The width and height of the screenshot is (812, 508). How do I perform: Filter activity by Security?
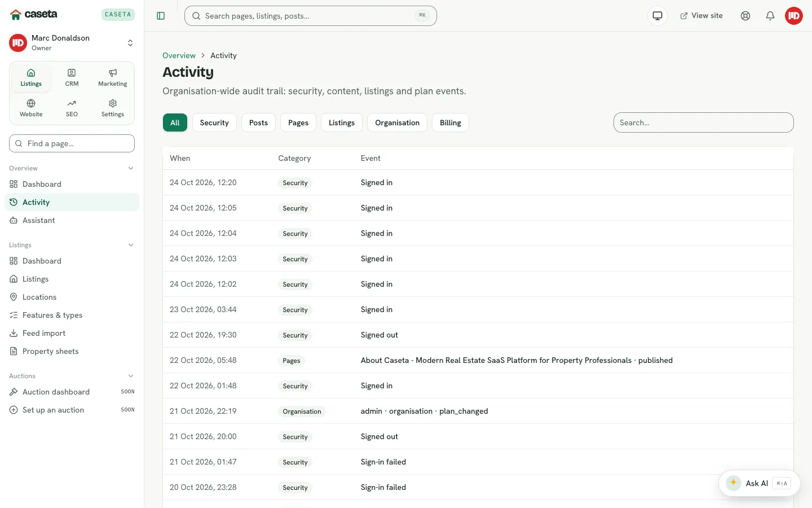click(214, 122)
